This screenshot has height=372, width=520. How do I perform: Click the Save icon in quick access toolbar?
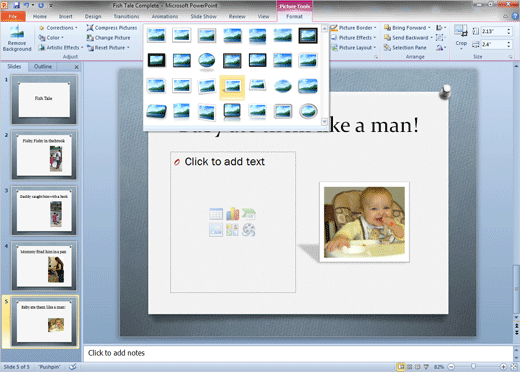point(17,5)
